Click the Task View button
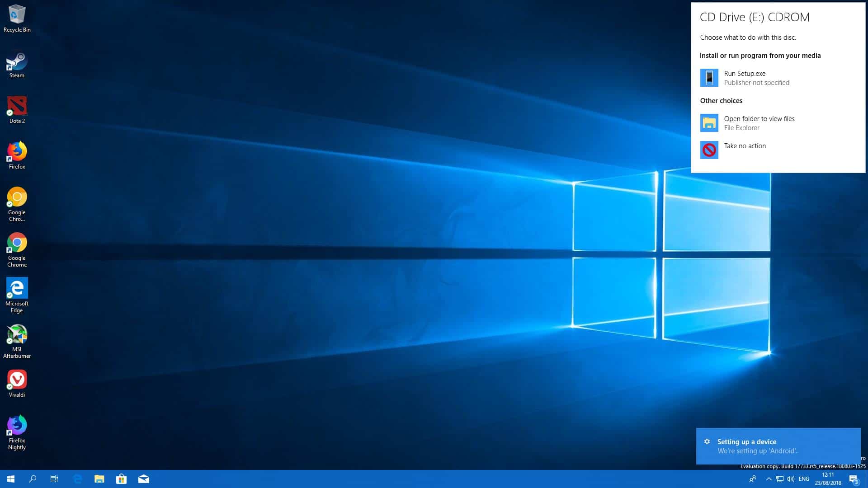This screenshot has height=488, width=868. tap(55, 479)
